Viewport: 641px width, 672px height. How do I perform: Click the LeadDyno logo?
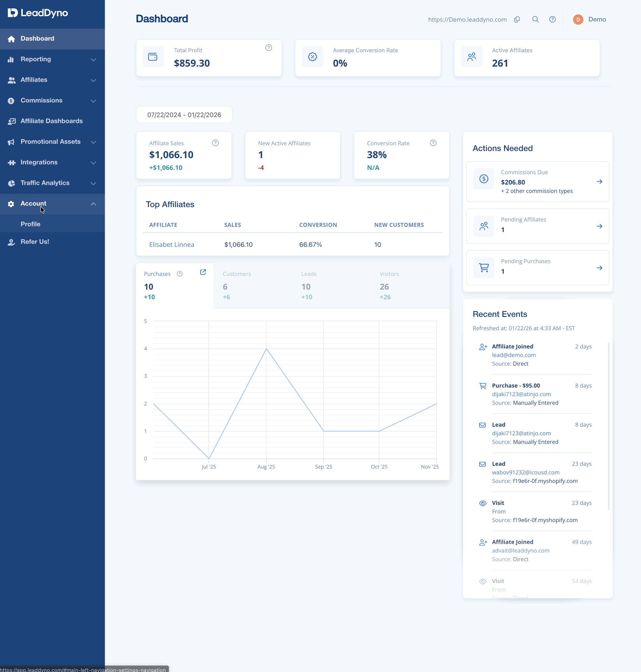38,13
